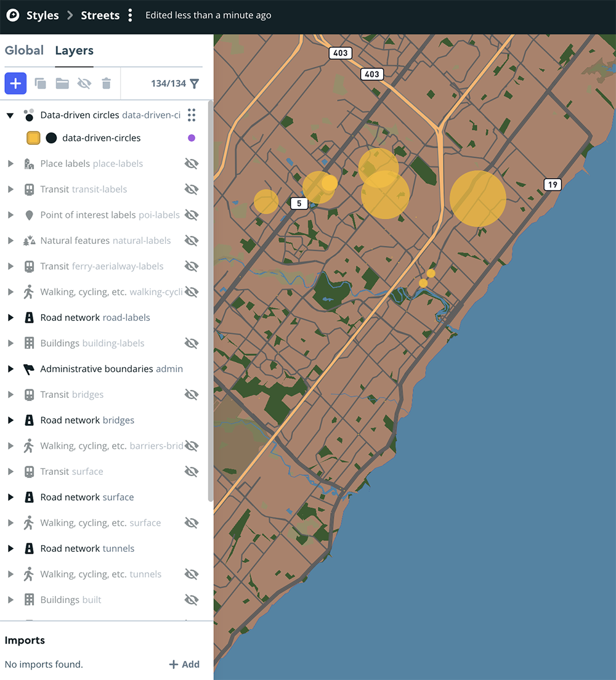Toggle visibility of Transit bridges layer
Screen dimensions: 616x680
(x=192, y=394)
